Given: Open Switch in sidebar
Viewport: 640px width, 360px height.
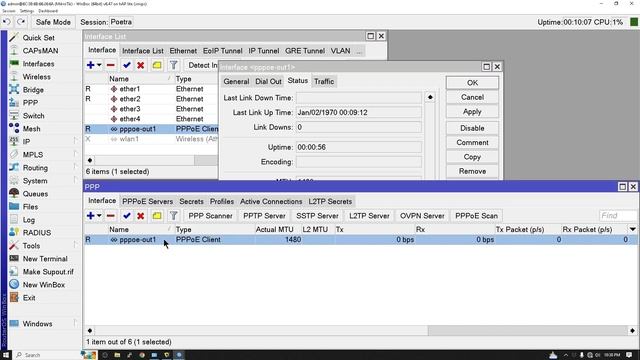Looking at the screenshot, I should click(33, 116).
